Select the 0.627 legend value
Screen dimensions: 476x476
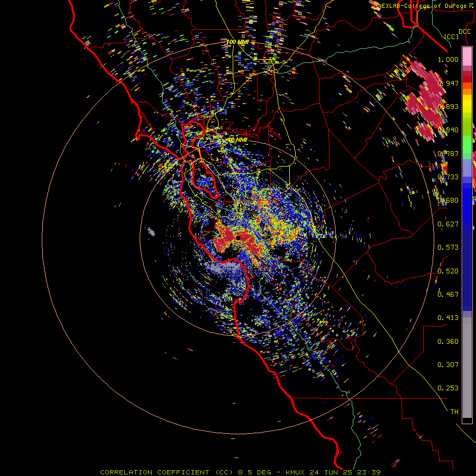click(x=448, y=224)
